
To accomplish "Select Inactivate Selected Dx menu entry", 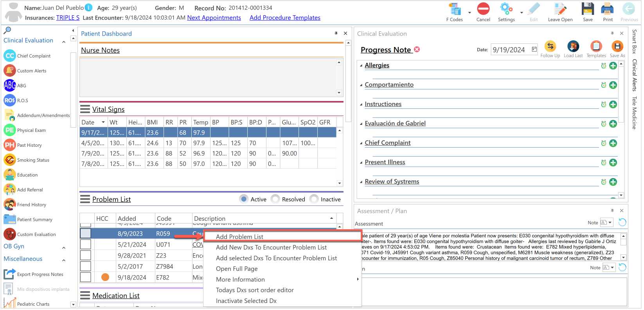I will [x=246, y=301].
